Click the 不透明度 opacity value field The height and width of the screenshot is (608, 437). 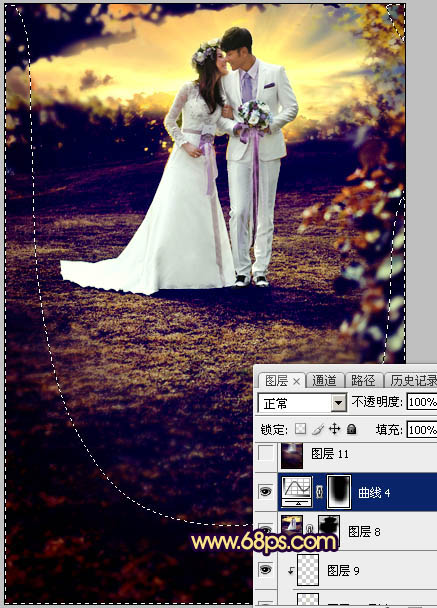coord(422,402)
